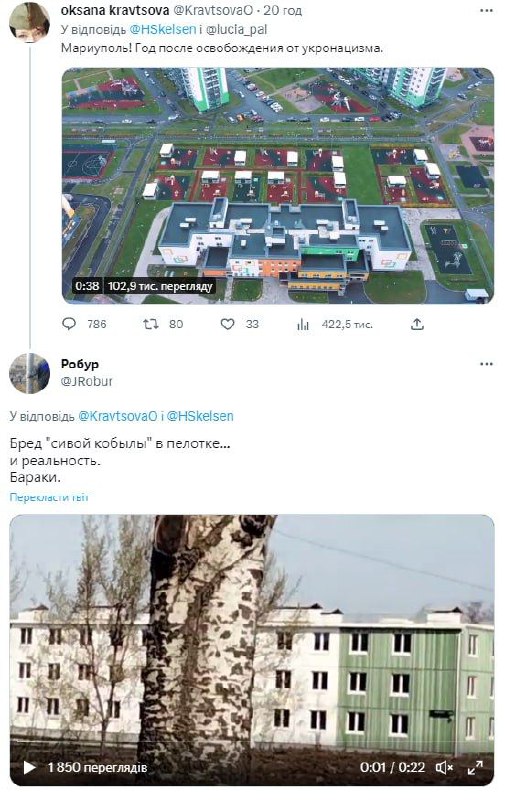The image size is (505, 800).
Task: Click the Перекласти твіт translate link
Action: pos(49,497)
